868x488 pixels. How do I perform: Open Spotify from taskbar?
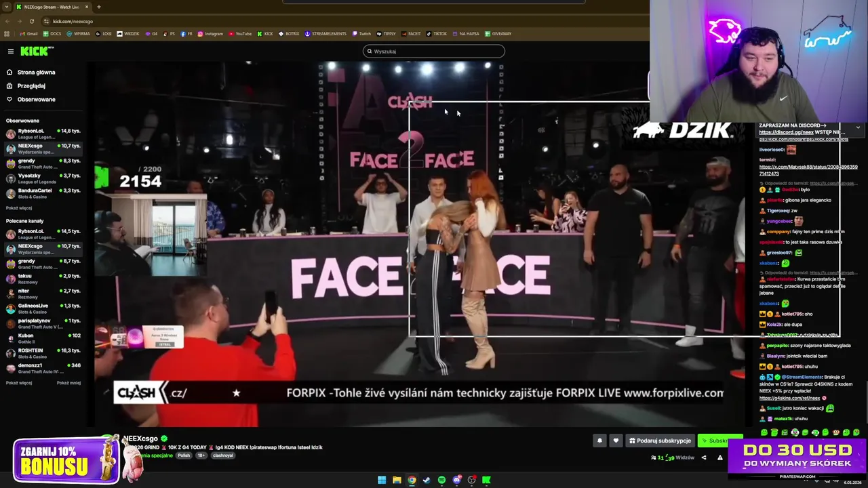tap(441, 480)
